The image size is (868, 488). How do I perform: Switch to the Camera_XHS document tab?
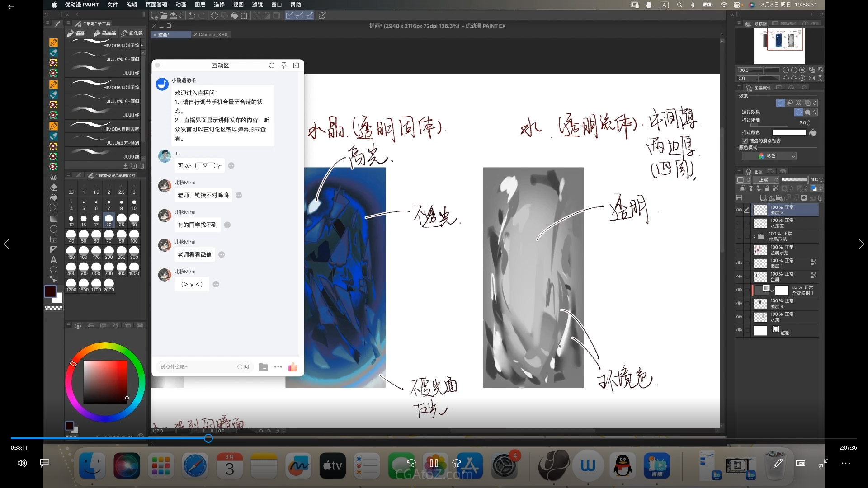coord(213,35)
